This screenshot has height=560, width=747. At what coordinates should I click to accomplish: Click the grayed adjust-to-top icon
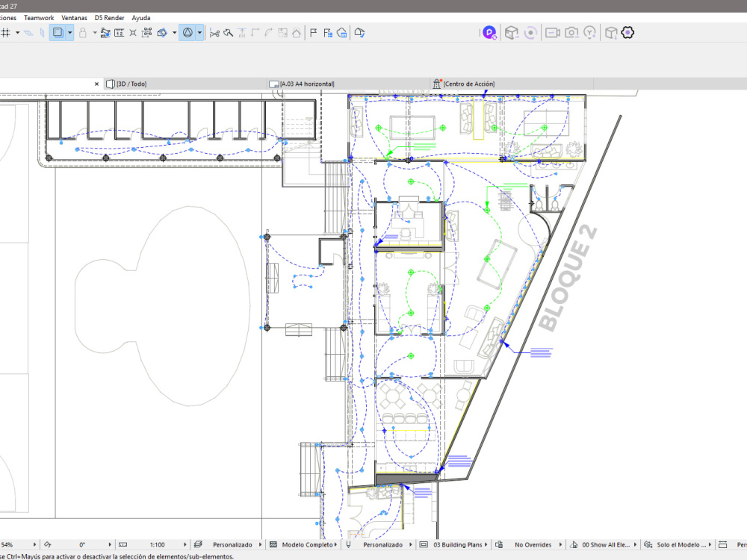(x=241, y=33)
